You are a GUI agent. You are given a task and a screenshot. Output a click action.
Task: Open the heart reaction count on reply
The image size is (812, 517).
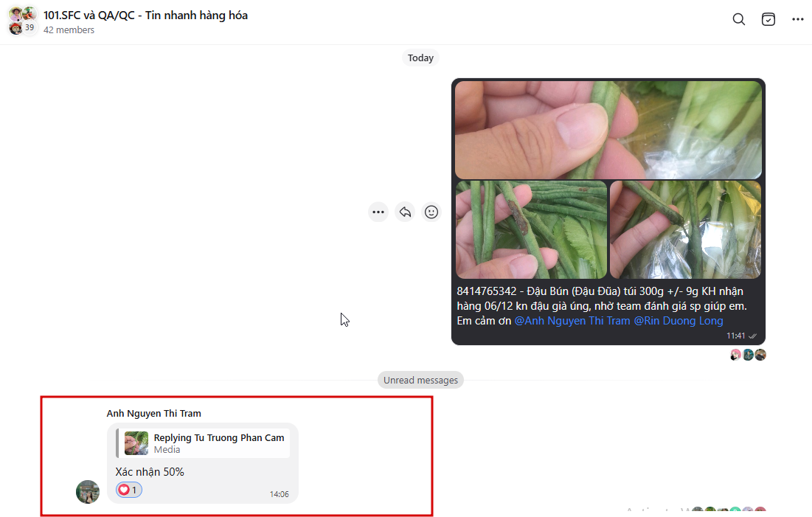[x=129, y=490]
